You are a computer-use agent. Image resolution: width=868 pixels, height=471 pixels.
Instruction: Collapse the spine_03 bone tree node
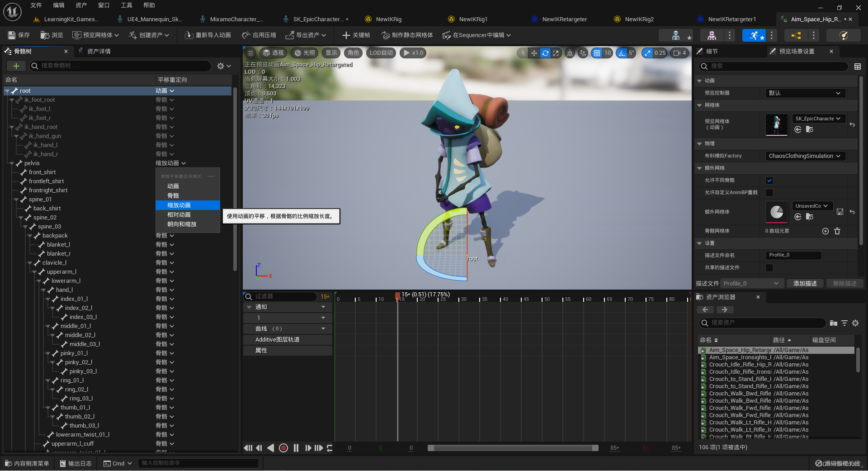26,227
